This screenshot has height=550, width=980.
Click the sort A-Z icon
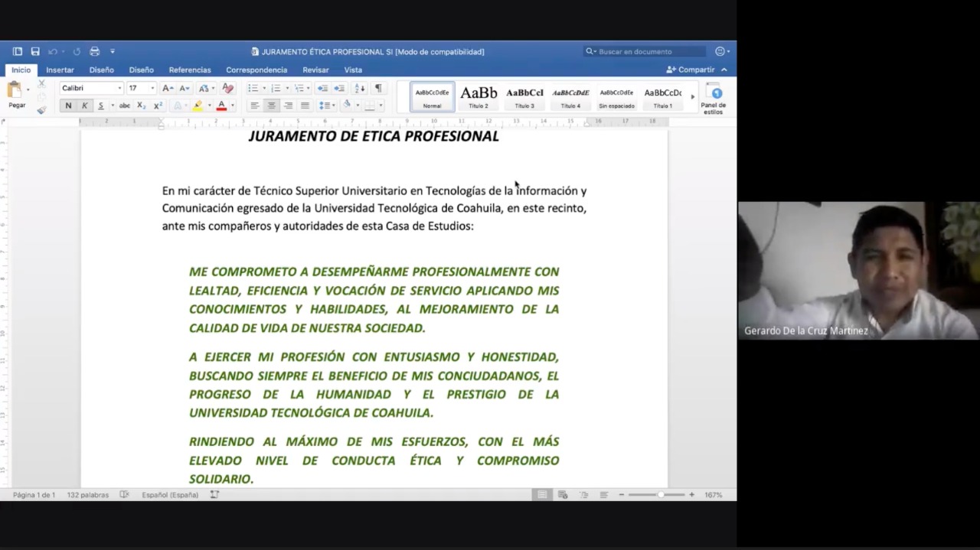click(x=360, y=88)
